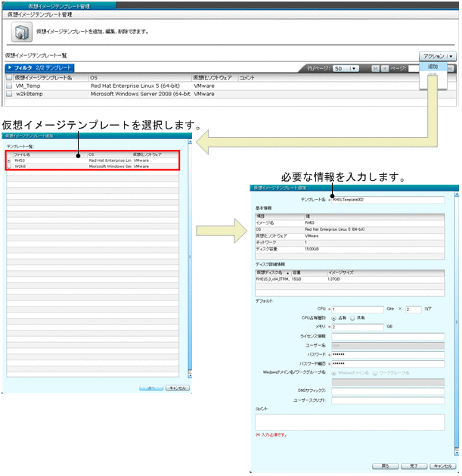The image size is (462, 476).
Task: Go to the first page of templates
Action: [376, 68]
